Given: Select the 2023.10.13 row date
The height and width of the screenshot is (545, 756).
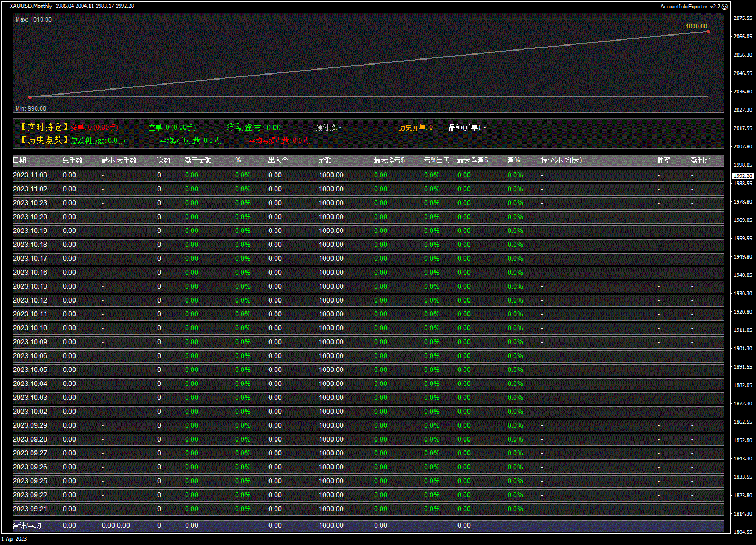Looking at the screenshot, I should [x=30, y=286].
